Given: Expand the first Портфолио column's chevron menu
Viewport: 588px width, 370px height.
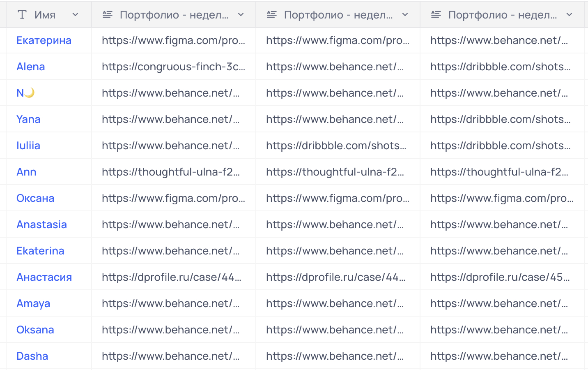Looking at the screenshot, I should pos(241,15).
